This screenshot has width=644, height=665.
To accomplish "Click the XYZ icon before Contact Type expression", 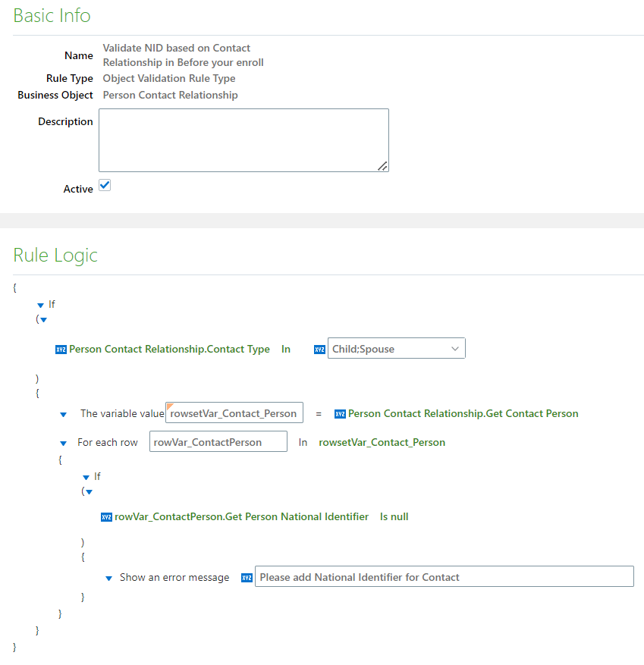I will [61, 350].
